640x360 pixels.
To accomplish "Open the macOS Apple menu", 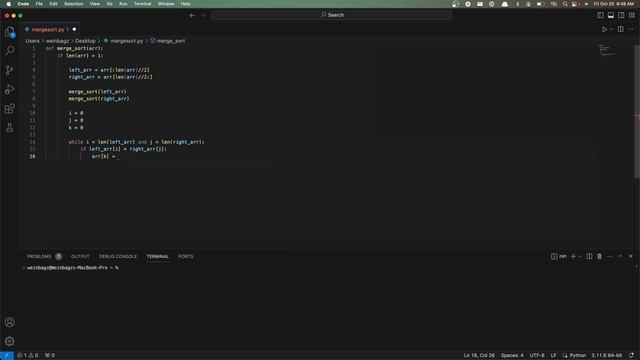I will [x=9, y=4].
